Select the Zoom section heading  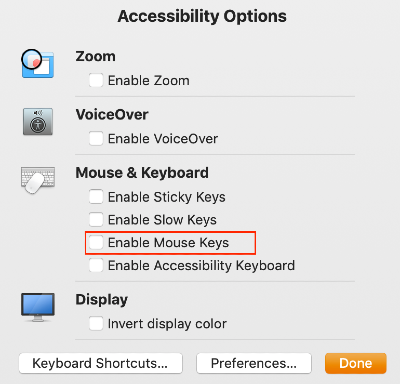point(95,56)
